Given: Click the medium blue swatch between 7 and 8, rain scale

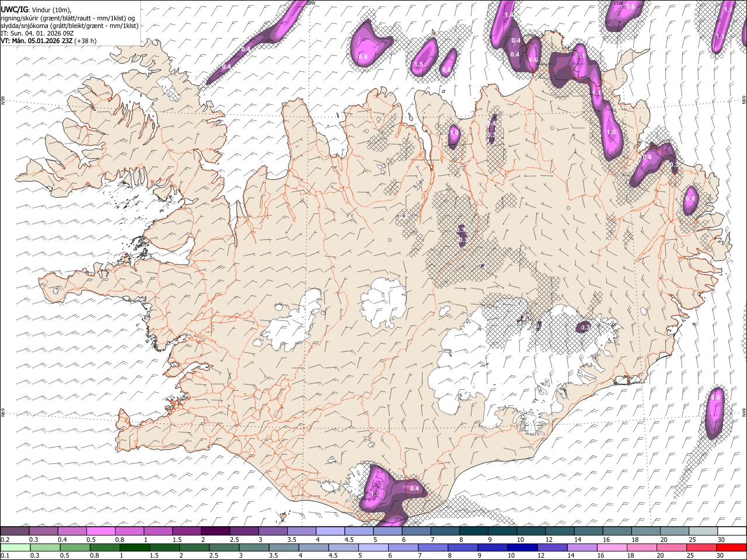Looking at the screenshot, I should pos(432,547).
